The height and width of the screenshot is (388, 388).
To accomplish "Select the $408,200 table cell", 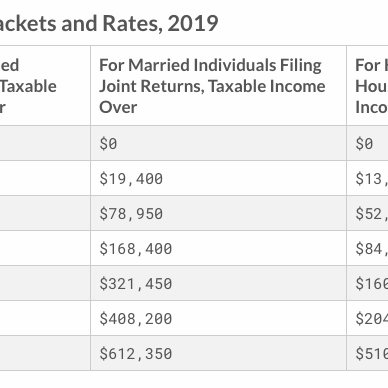I will tap(218, 318).
